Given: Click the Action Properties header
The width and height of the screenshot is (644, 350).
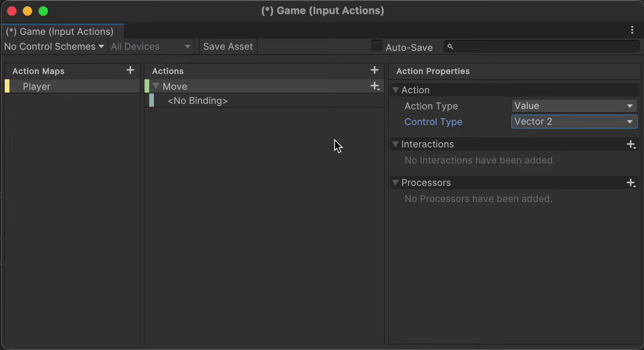Looking at the screenshot, I should point(433,71).
